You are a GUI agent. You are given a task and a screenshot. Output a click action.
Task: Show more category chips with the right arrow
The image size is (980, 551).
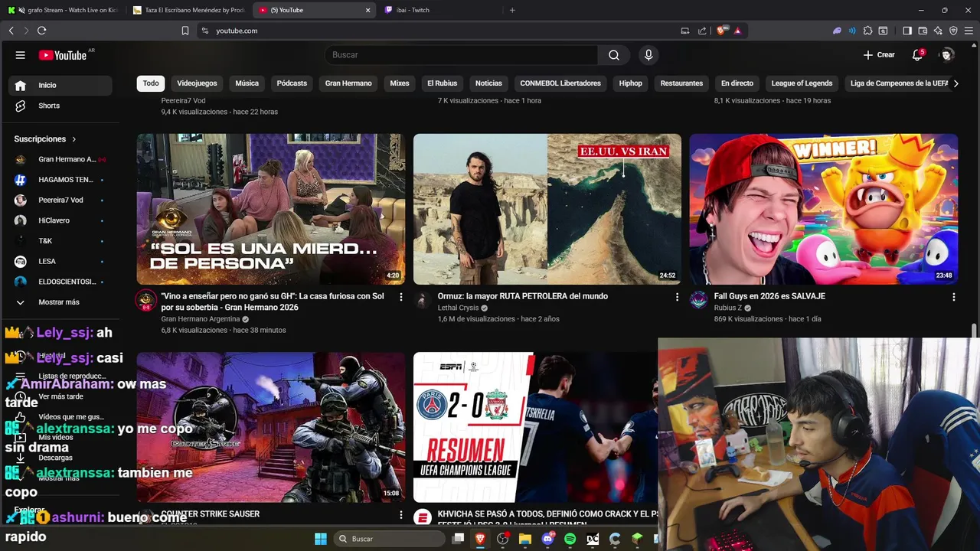[955, 83]
